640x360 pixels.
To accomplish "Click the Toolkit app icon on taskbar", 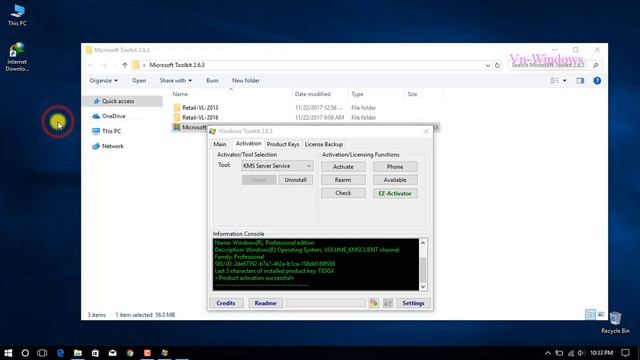I will (x=165, y=353).
